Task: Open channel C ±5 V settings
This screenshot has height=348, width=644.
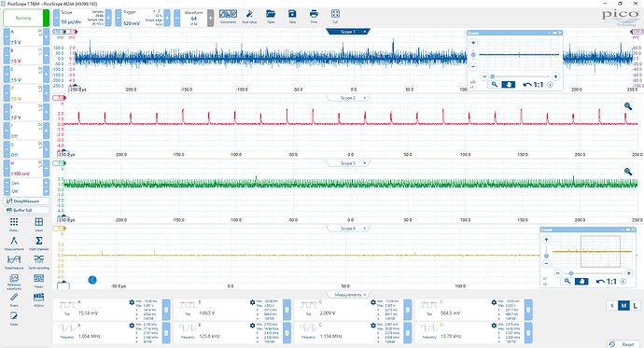Action: pyautogui.click(x=26, y=75)
